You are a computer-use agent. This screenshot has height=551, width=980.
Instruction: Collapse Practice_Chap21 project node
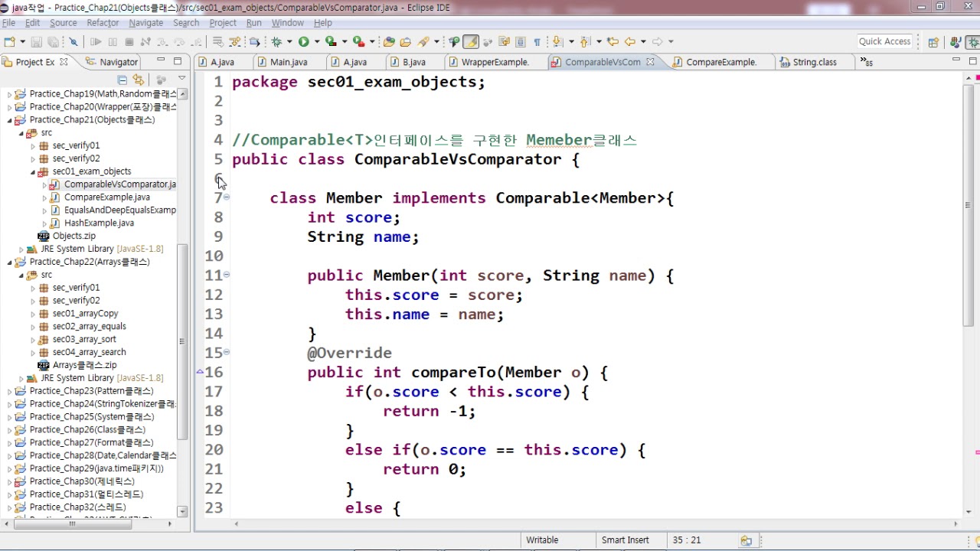11,120
